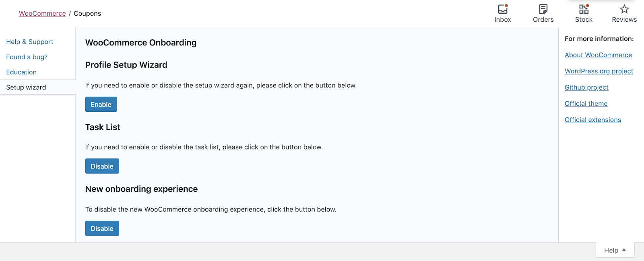Image resolution: width=644 pixels, height=261 pixels.
Task: Enable the Profile Setup Wizard
Action: (x=101, y=105)
